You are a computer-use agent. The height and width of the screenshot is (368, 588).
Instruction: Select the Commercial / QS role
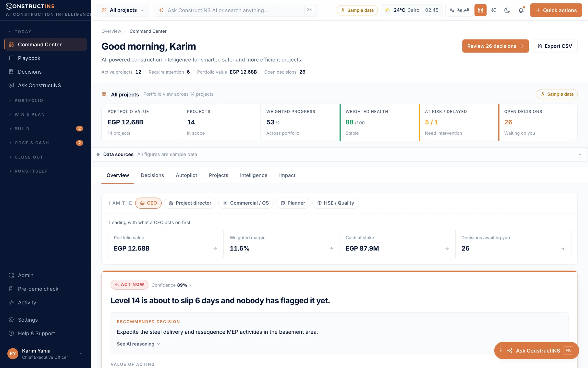[x=246, y=203]
